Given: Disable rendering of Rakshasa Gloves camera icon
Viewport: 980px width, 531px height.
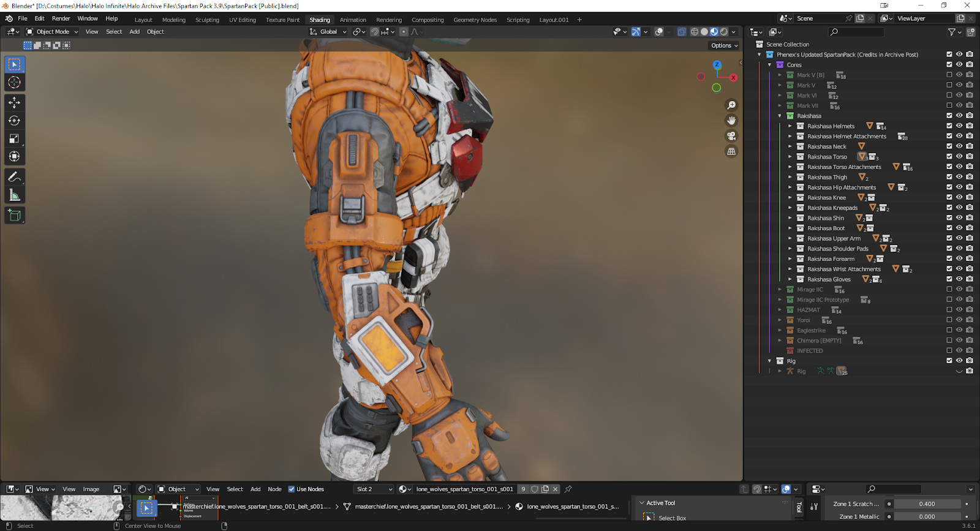Looking at the screenshot, I should point(970,279).
